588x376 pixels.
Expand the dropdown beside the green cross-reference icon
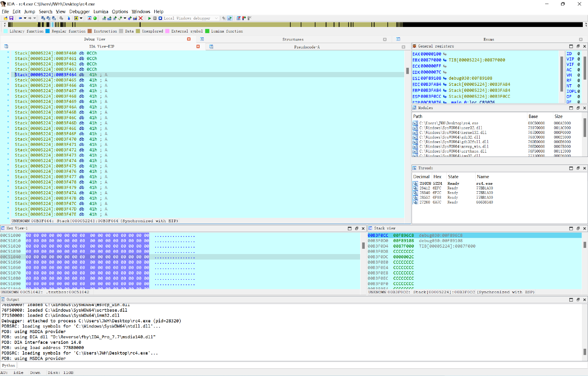pyautogui.click(x=125, y=18)
